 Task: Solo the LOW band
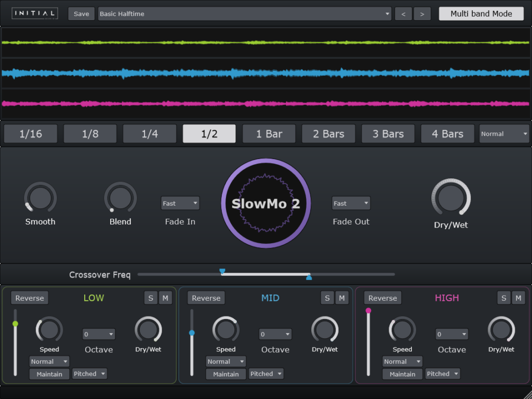[x=150, y=298]
